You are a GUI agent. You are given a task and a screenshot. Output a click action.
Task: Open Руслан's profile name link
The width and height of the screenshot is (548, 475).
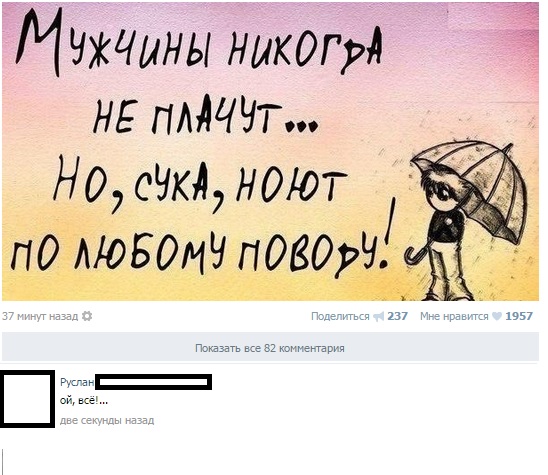point(77,382)
